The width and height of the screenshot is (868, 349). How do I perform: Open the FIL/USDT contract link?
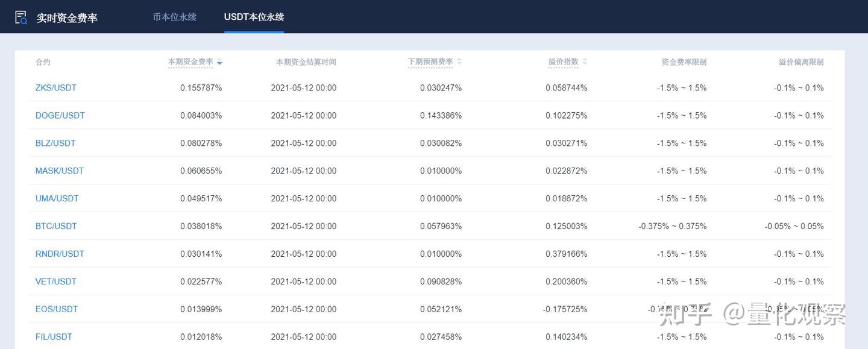(54, 336)
